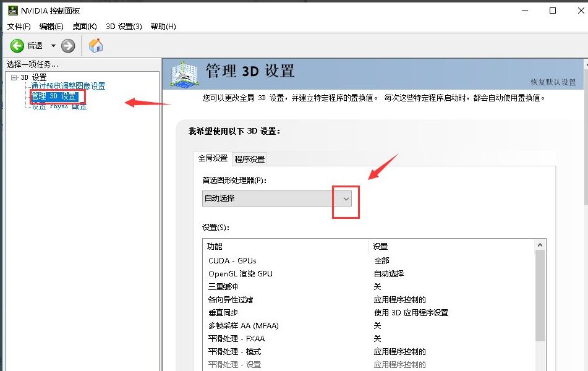The height and width of the screenshot is (371, 588).
Task: Click the green Back arrow icon
Action: tap(17, 46)
